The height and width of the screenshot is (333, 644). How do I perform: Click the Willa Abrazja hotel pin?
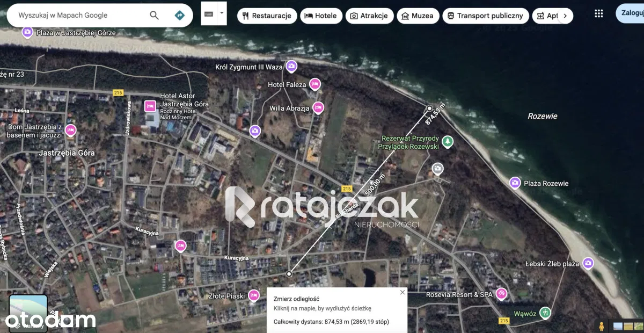318,108
